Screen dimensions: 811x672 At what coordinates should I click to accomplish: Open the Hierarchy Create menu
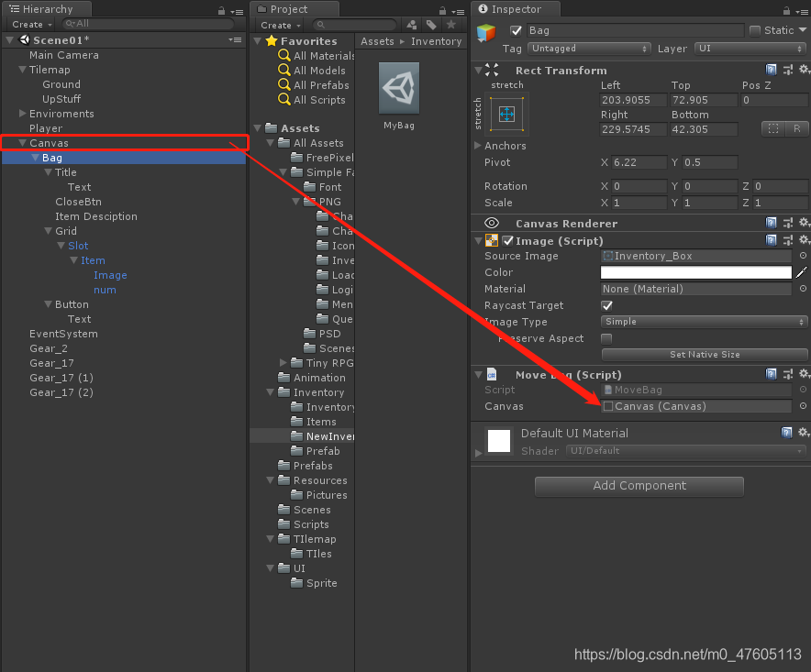click(32, 25)
